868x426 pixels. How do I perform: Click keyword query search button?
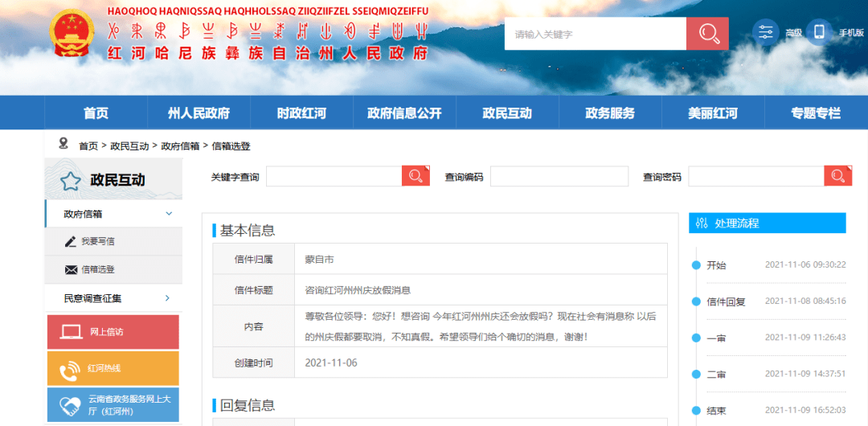tap(416, 176)
